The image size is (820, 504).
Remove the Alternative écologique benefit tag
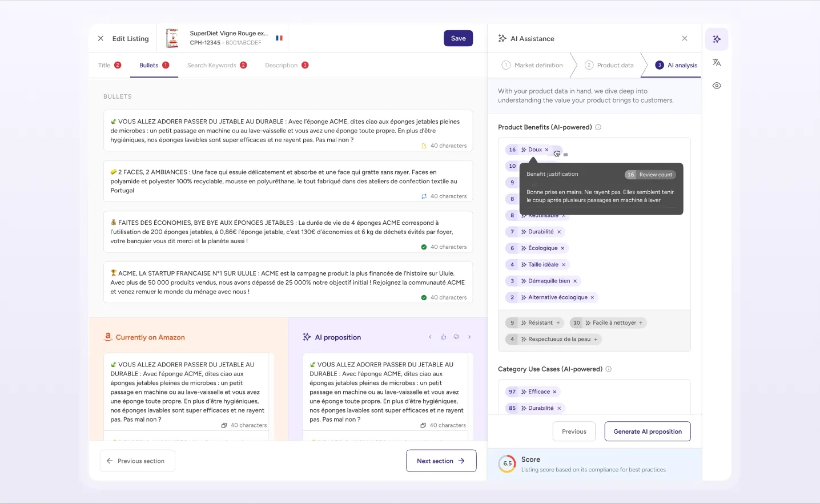(592, 297)
